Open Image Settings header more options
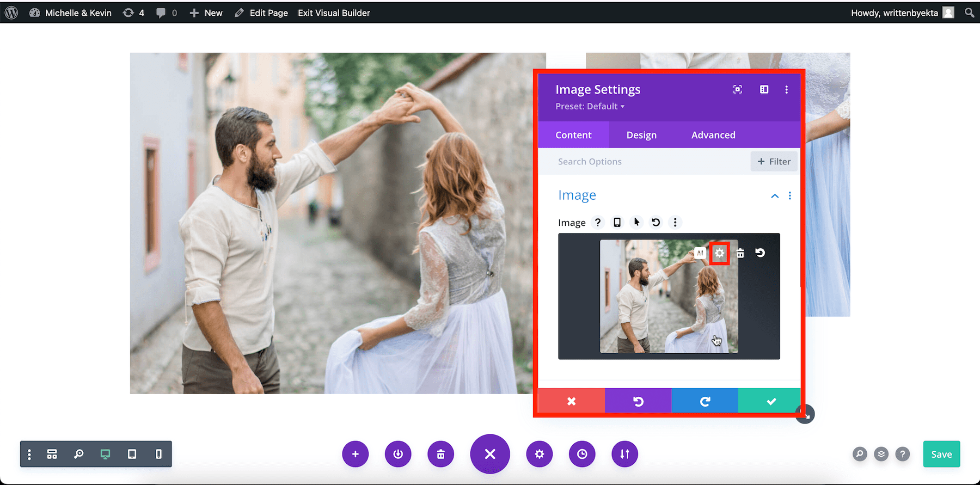Screen dimensions: 980x485 coord(786,89)
